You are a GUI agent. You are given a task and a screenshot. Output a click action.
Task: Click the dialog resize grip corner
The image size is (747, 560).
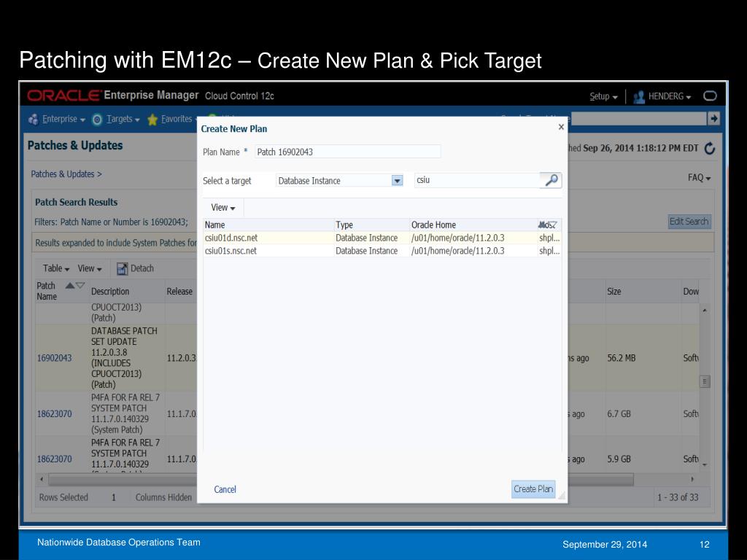[x=562, y=495]
